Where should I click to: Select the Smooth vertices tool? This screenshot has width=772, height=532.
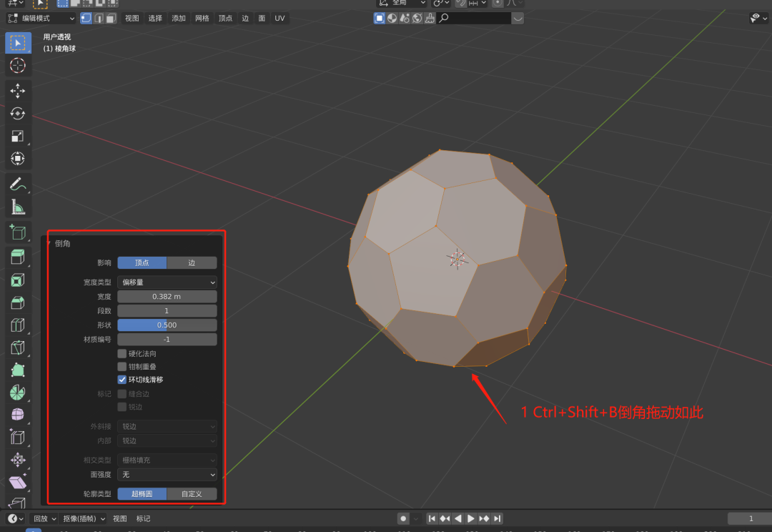pos(18,415)
